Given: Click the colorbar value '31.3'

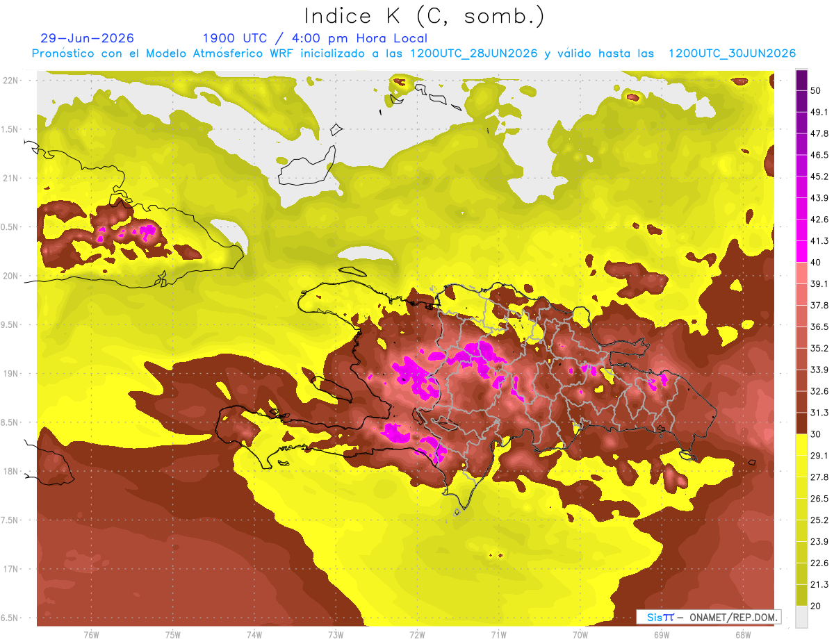Looking at the screenshot, I should [819, 413].
